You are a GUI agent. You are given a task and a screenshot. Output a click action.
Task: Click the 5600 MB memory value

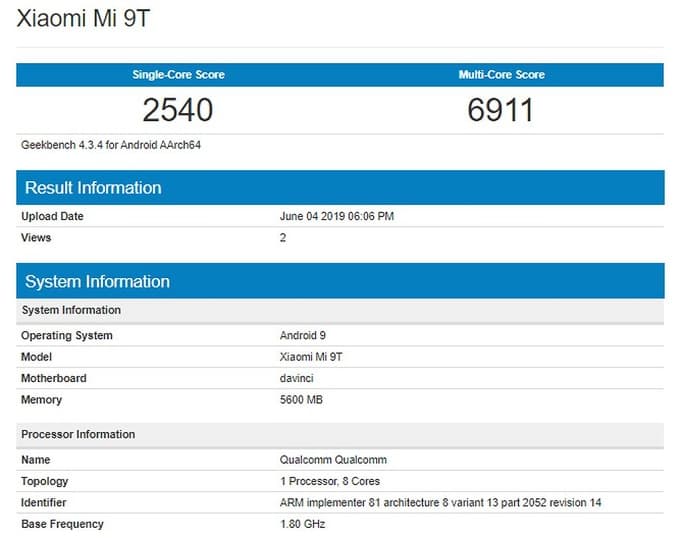point(301,400)
